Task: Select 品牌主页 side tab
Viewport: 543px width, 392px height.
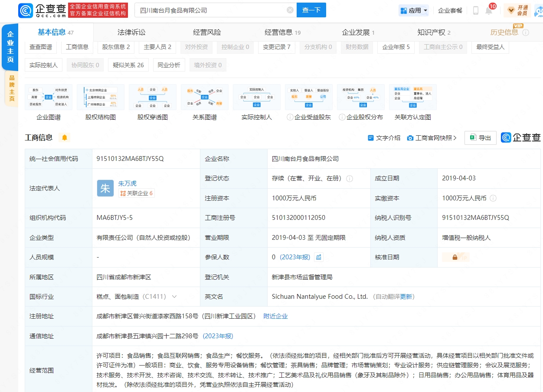Action: click(11, 88)
